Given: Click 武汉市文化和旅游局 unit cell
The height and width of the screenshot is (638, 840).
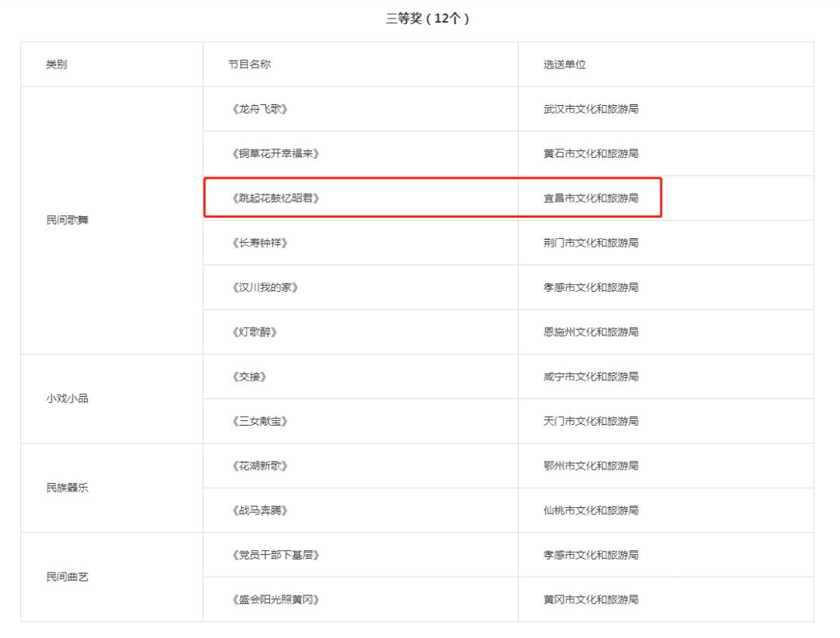Looking at the screenshot, I should [x=591, y=109].
